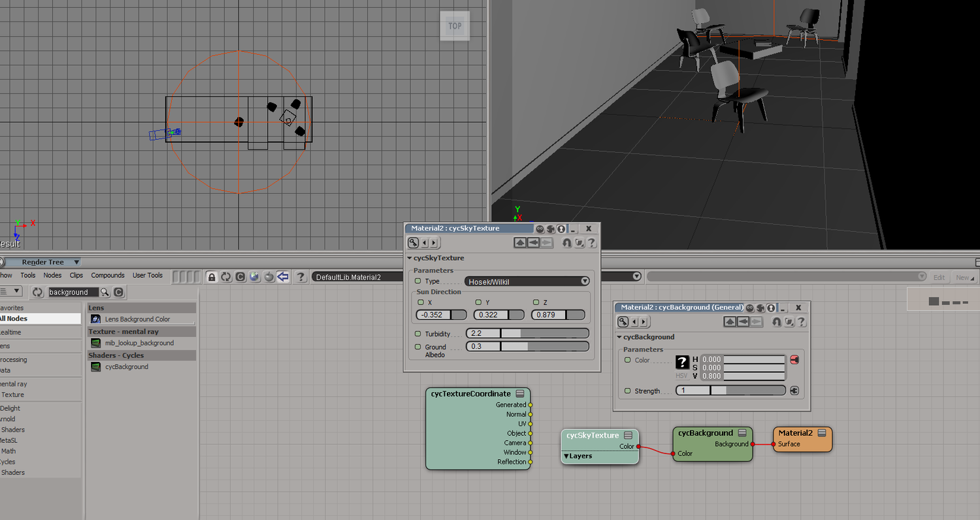This screenshot has height=520, width=980.
Task: Click the key lock icon in cycSkyTexture editor
Action: point(413,243)
